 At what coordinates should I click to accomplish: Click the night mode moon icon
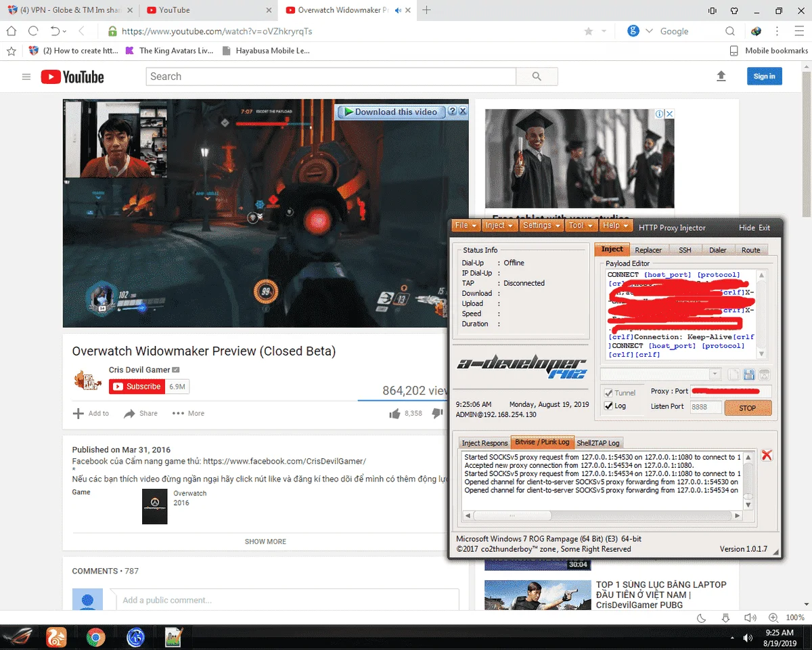pyautogui.click(x=702, y=617)
